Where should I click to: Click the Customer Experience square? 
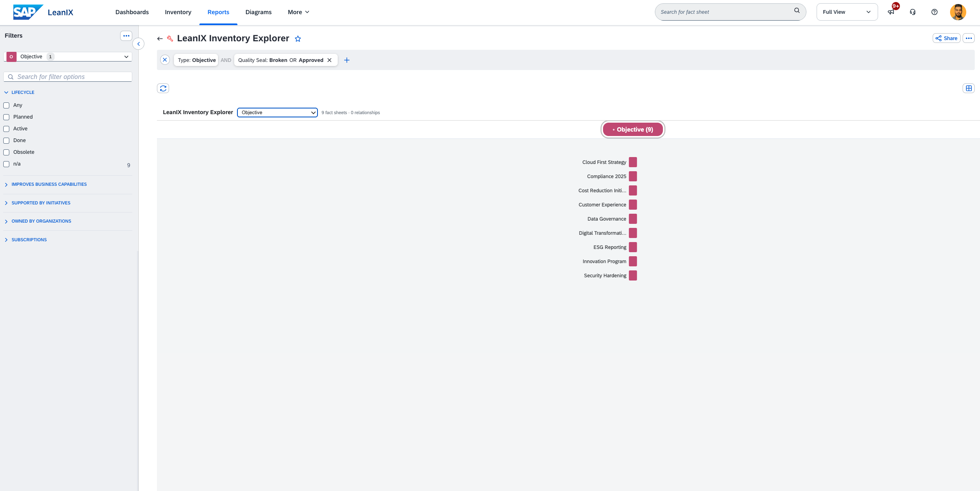[633, 204]
